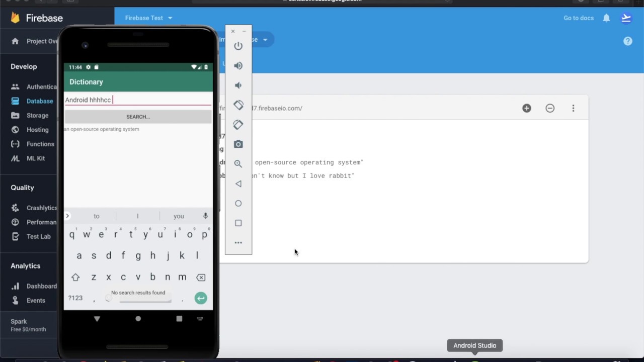The width and height of the screenshot is (644, 362).
Task: Click the firebaseio.com database URL
Action: pyautogui.click(x=261, y=108)
